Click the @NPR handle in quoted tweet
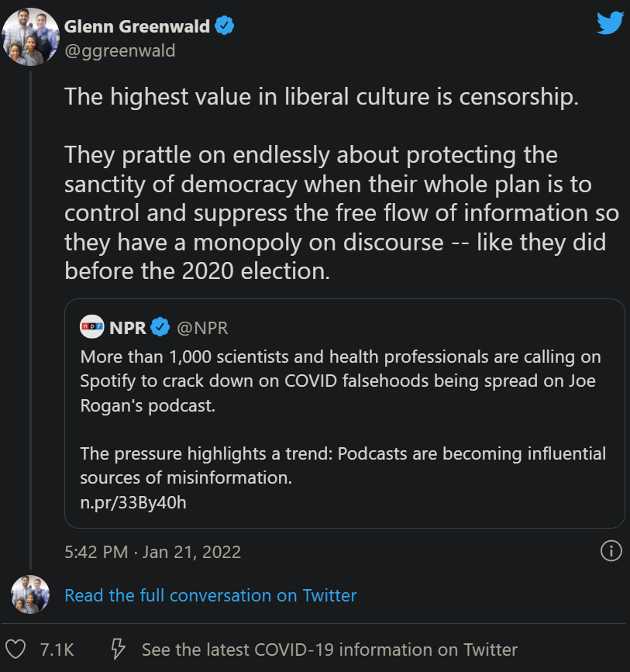Image resolution: width=630 pixels, height=672 pixels. tap(202, 328)
